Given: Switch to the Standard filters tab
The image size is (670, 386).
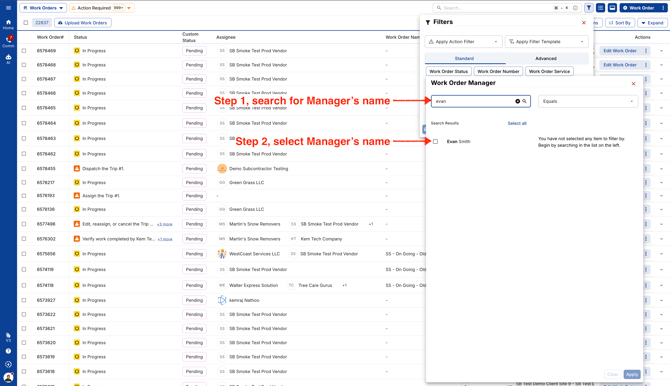Looking at the screenshot, I should click(x=464, y=58).
